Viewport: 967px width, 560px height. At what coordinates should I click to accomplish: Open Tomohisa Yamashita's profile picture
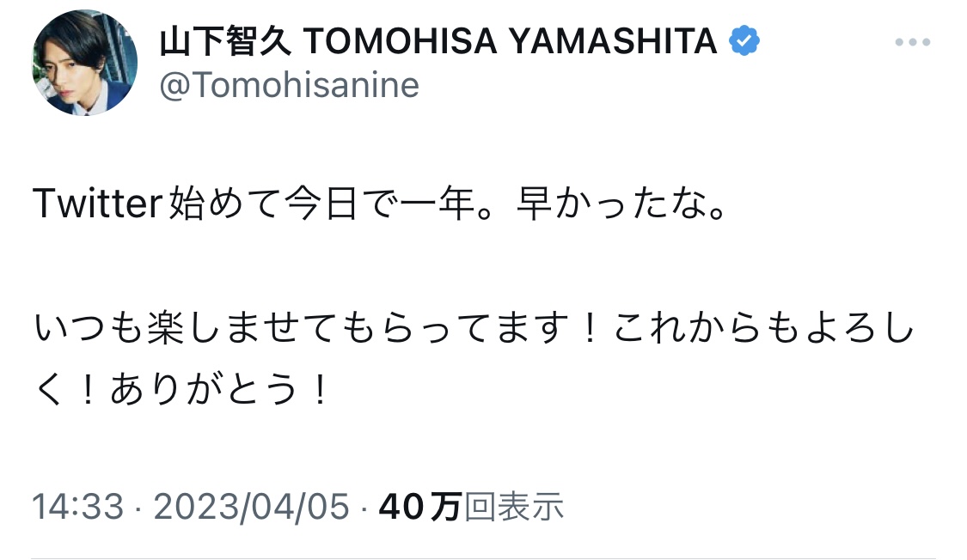[85, 62]
